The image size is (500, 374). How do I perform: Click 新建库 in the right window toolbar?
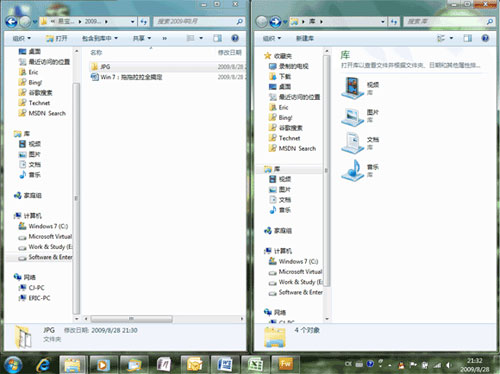click(305, 39)
